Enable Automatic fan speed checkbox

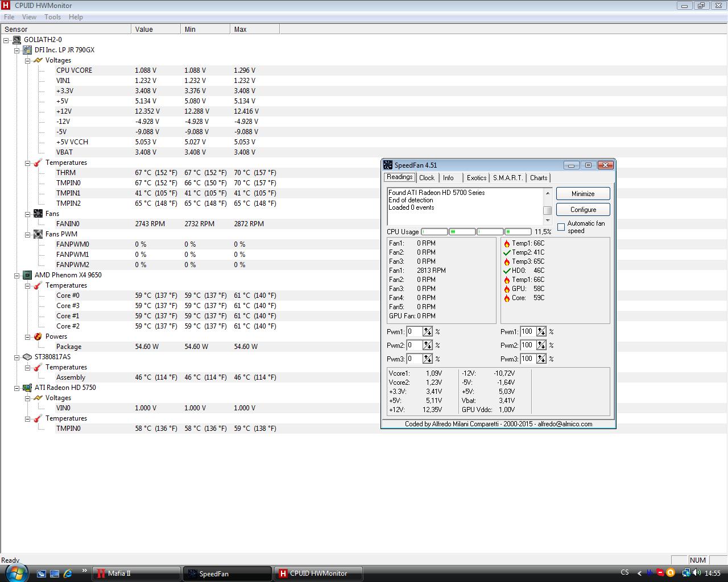pyautogui.click(x=561, y=227)
